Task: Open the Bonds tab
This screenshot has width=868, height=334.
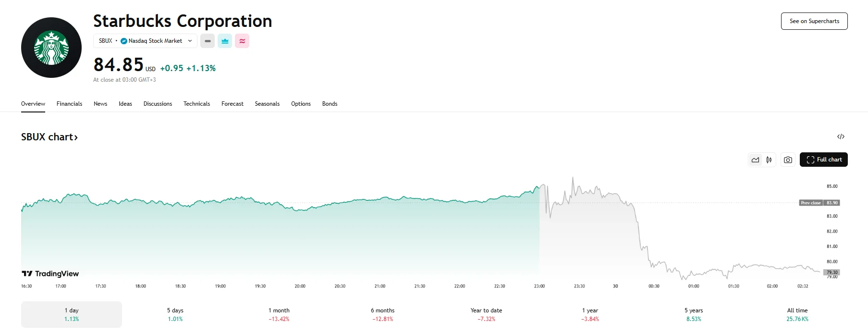Action: (330, 104)
